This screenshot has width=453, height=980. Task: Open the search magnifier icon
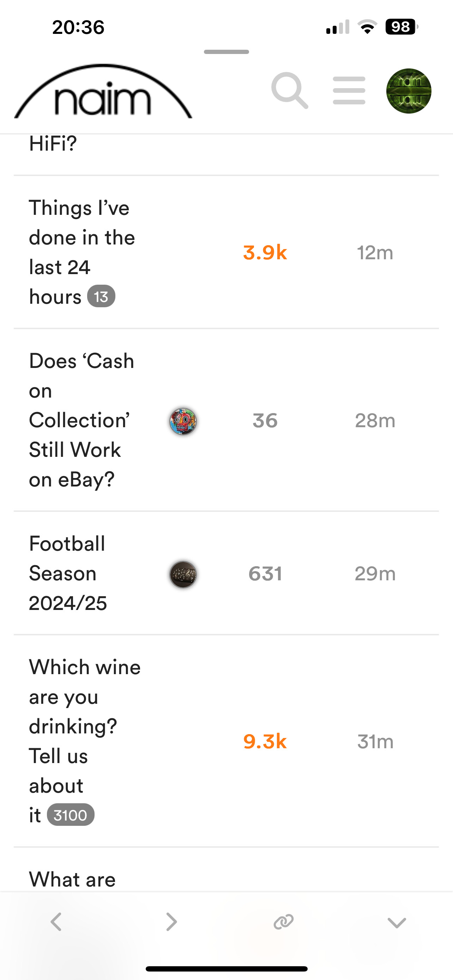(289, 90)
